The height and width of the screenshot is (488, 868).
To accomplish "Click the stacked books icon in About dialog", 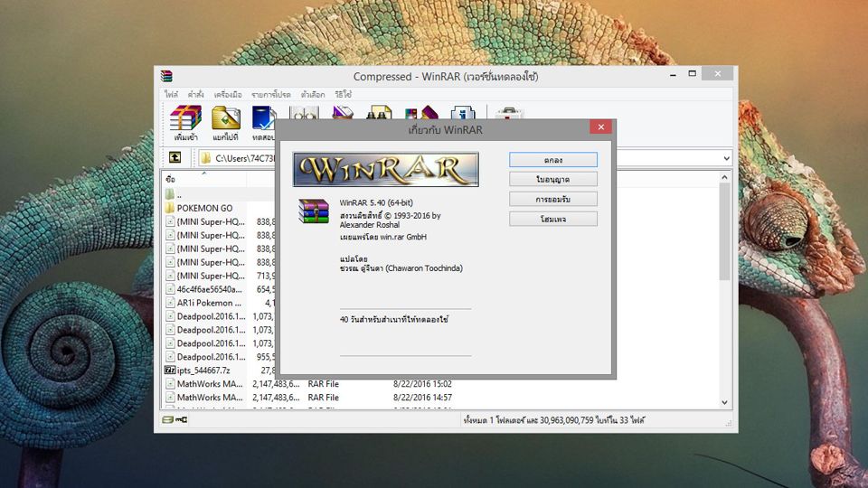I will tap(314, 211).
